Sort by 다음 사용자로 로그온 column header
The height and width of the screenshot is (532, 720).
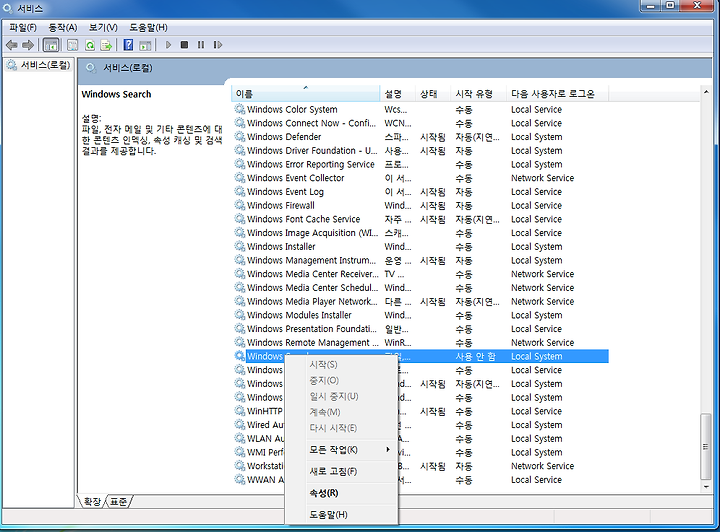tap(557, 94)
